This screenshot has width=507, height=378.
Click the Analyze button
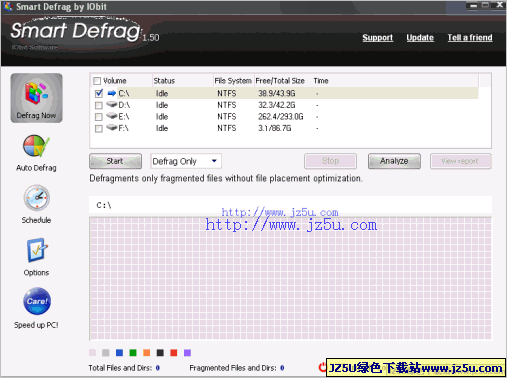(394, 161)
